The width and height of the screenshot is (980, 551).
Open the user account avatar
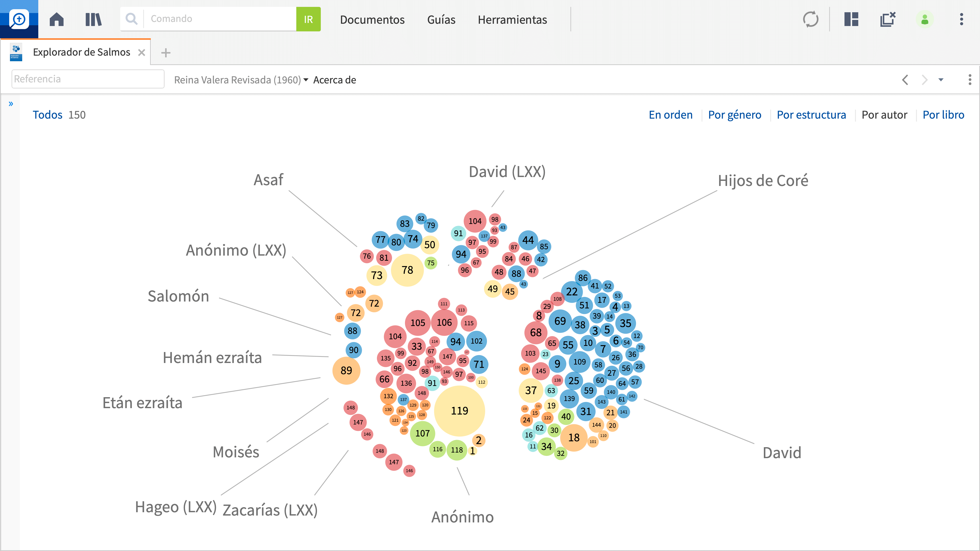[x=924, y=19]
